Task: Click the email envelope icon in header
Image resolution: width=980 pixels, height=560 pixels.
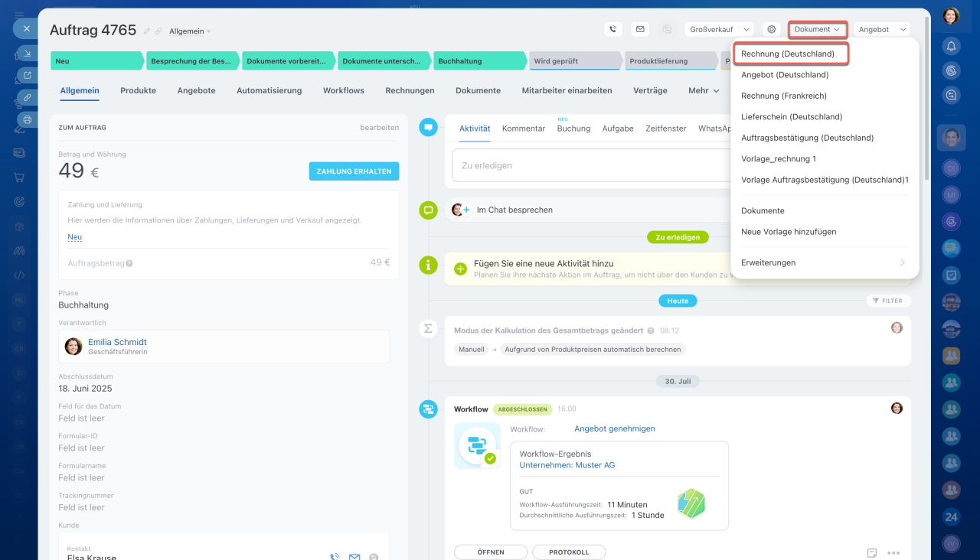Action: coord(640,29)
